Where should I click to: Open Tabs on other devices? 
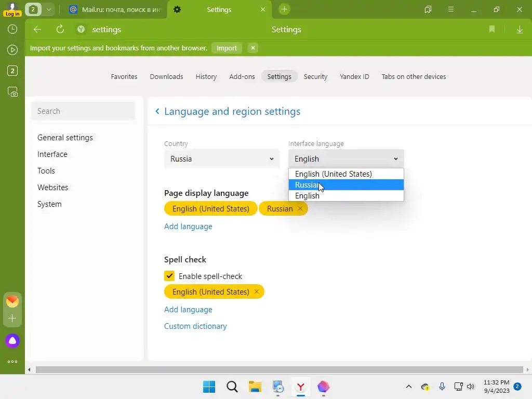coord(414,77)
